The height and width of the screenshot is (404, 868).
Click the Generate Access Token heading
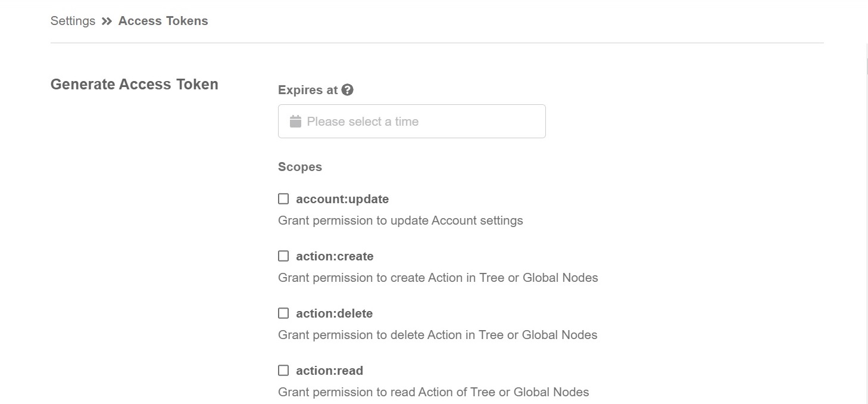[135, 85]
